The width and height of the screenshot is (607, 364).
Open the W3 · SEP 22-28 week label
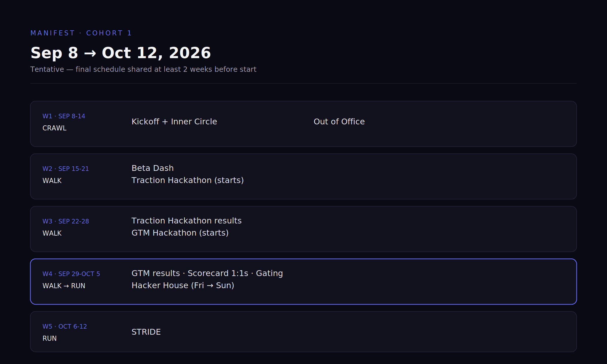click(x=66, y=221)
